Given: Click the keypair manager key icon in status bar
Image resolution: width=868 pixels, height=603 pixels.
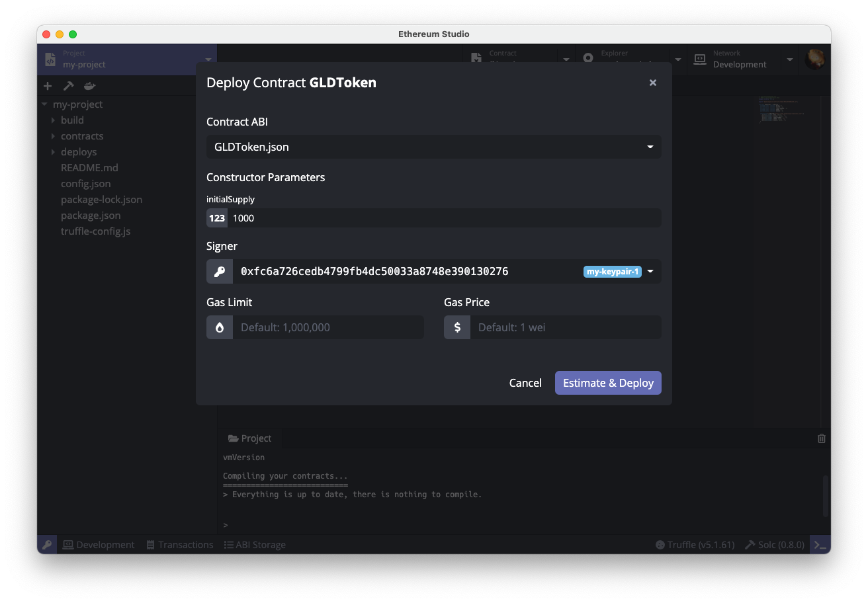Looking at the screenshot, I should [47, 545].
